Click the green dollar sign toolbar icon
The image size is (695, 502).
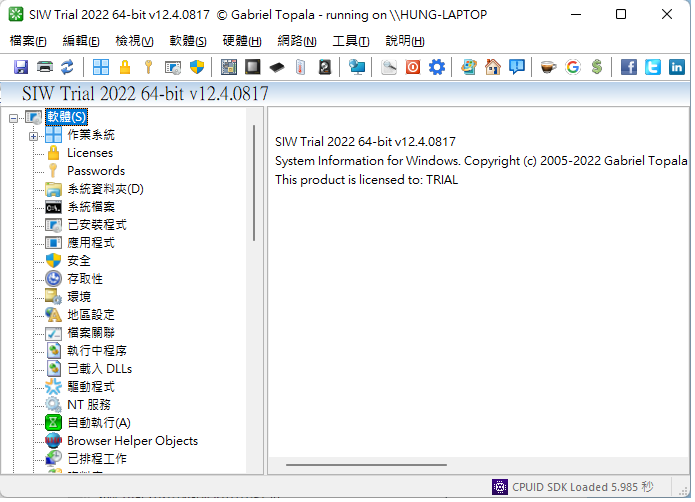click(x=597, y=67)
